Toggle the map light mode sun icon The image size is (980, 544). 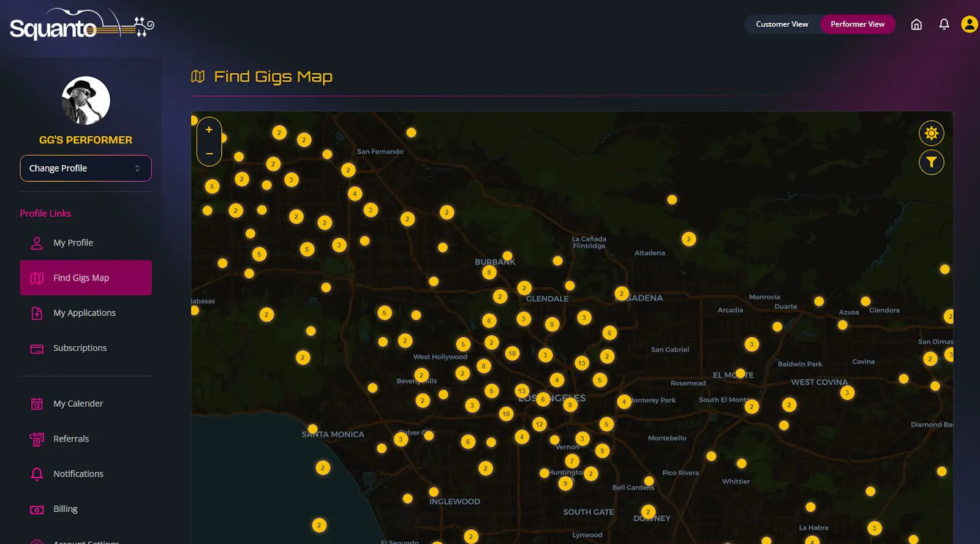(932, 133)
